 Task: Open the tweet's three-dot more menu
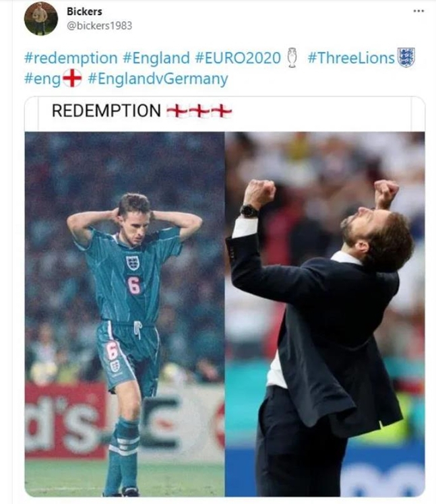tap(418, 11)
